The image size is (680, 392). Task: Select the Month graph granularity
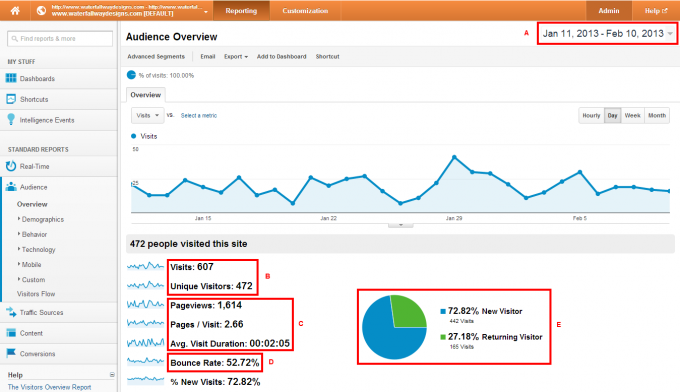tap(657, 115)
